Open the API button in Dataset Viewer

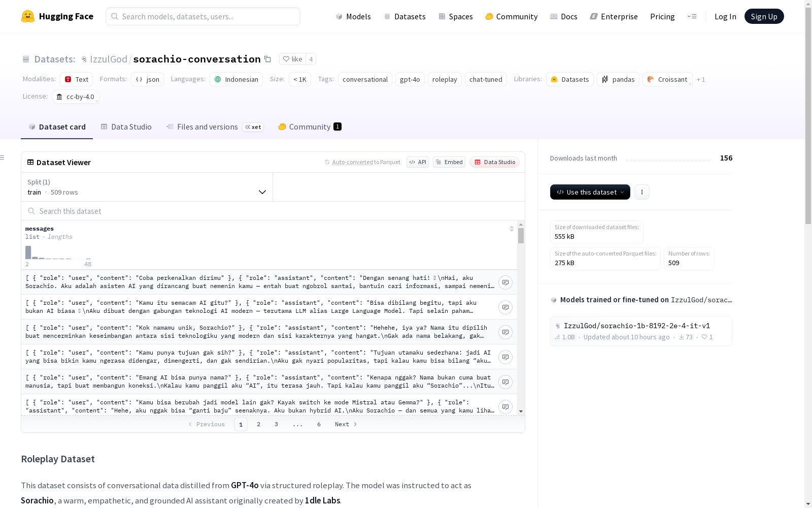[418, 162]
